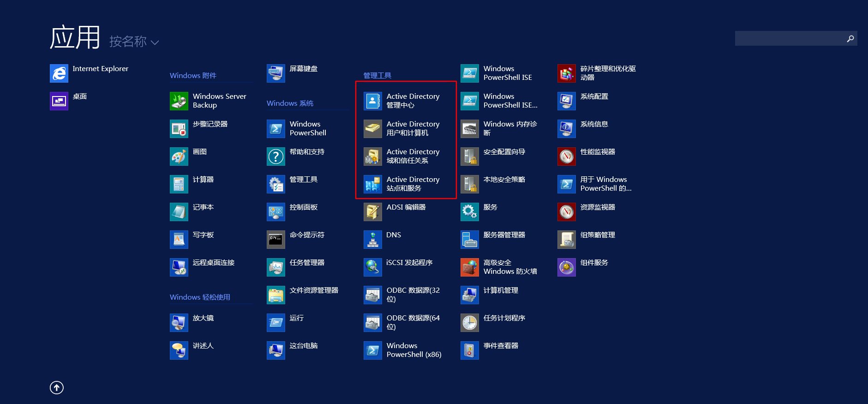This screenshot has width=868, height=404.
Task: Open 安全配置向导 icon
Action: pyautogui.click(x=470, y=157)
